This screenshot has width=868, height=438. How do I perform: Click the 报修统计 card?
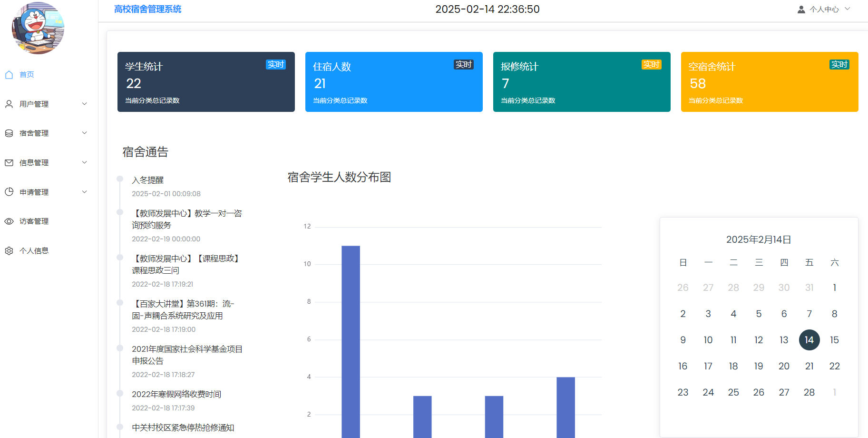(x=582, y=82)
